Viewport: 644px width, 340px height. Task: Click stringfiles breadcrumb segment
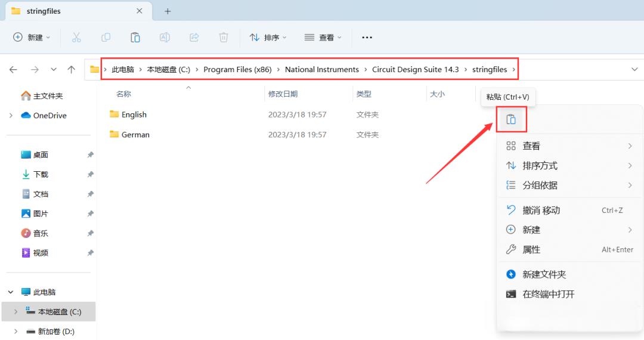[490, 69]
